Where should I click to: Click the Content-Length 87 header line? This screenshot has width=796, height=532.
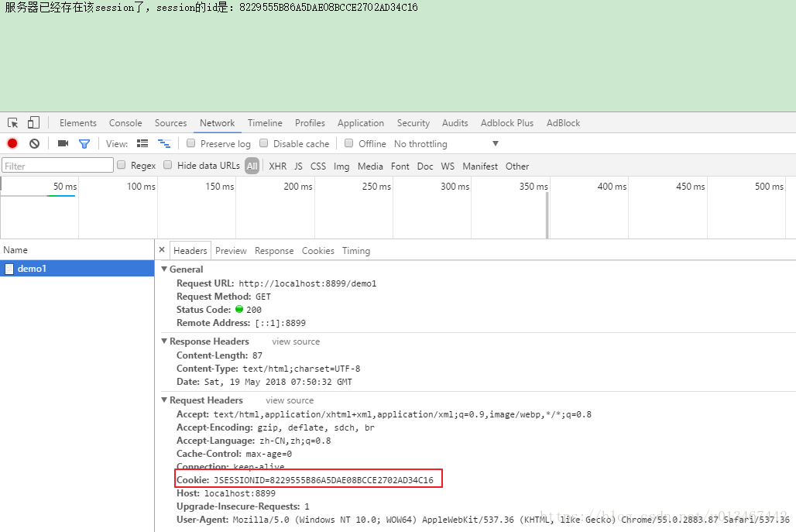pos(219,355)
